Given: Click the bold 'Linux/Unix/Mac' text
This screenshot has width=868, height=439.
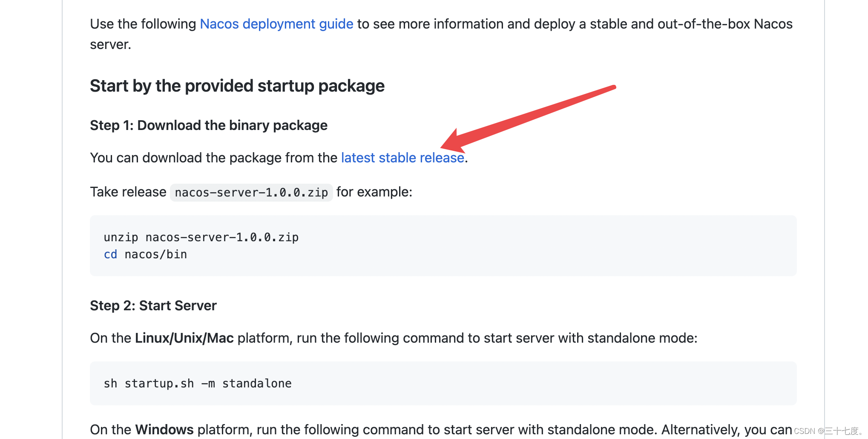Looking at the screenshot, I should (184, 338).
